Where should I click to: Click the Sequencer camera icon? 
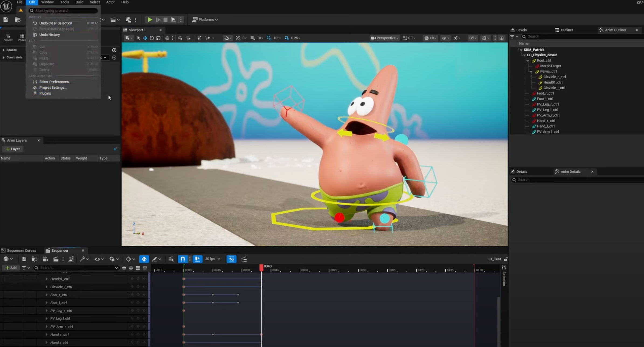[45, 259]
